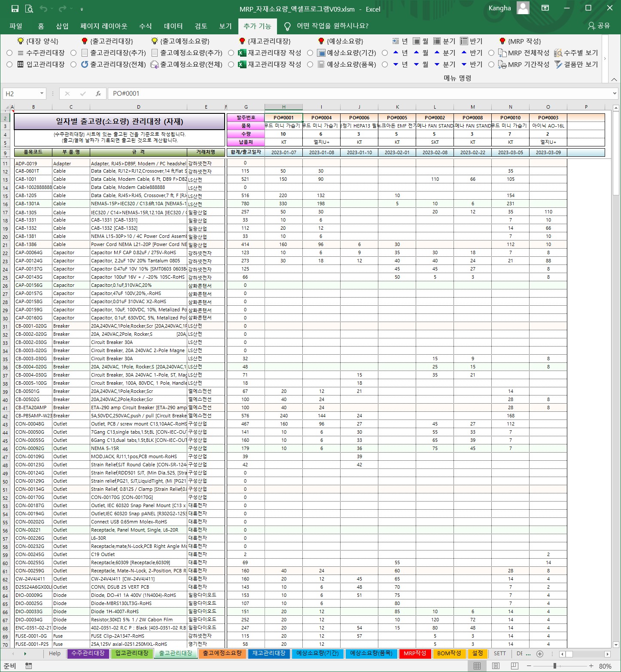
Task: Click the Undo arrow icon
Action: [x=43, y=9]
